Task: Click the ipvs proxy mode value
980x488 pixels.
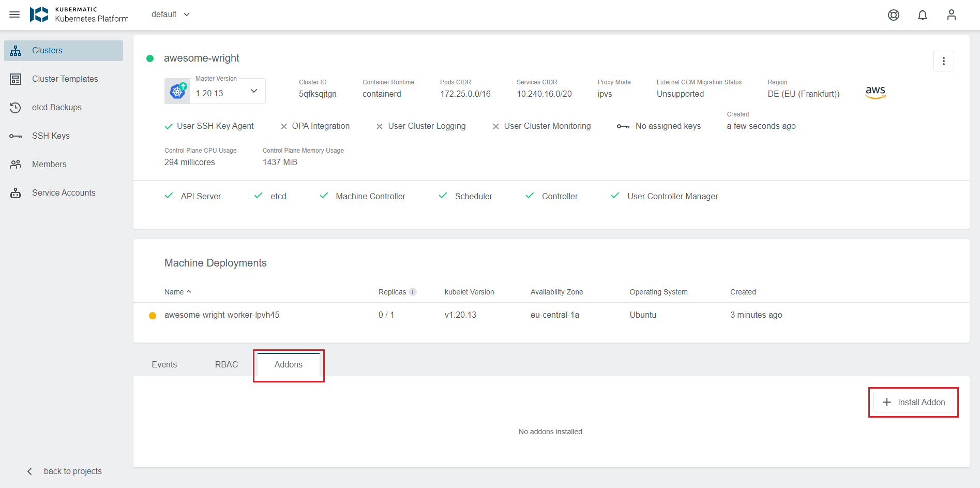Action: [605, 94]
